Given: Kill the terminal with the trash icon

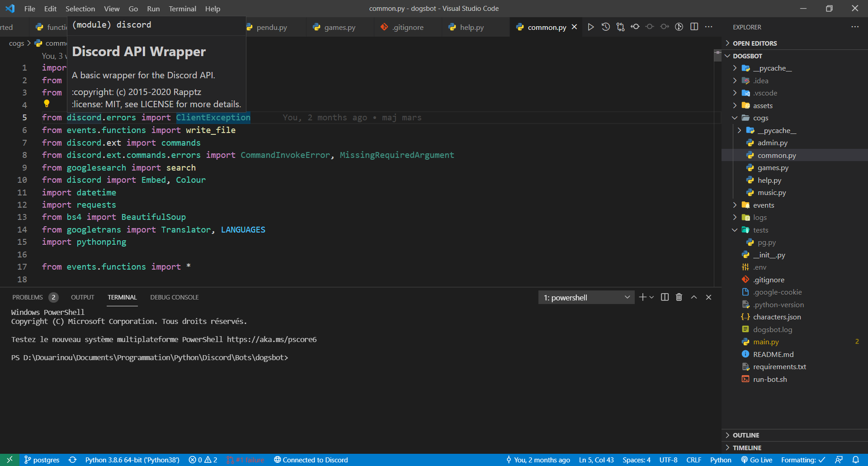Looking at the screenshot, I should point(679,297).
